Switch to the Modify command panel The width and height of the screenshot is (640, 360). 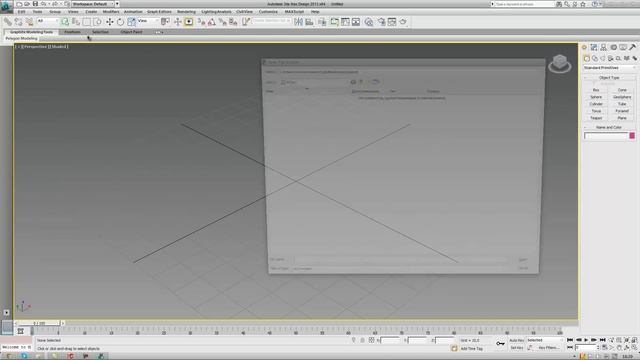pos(594,47)
